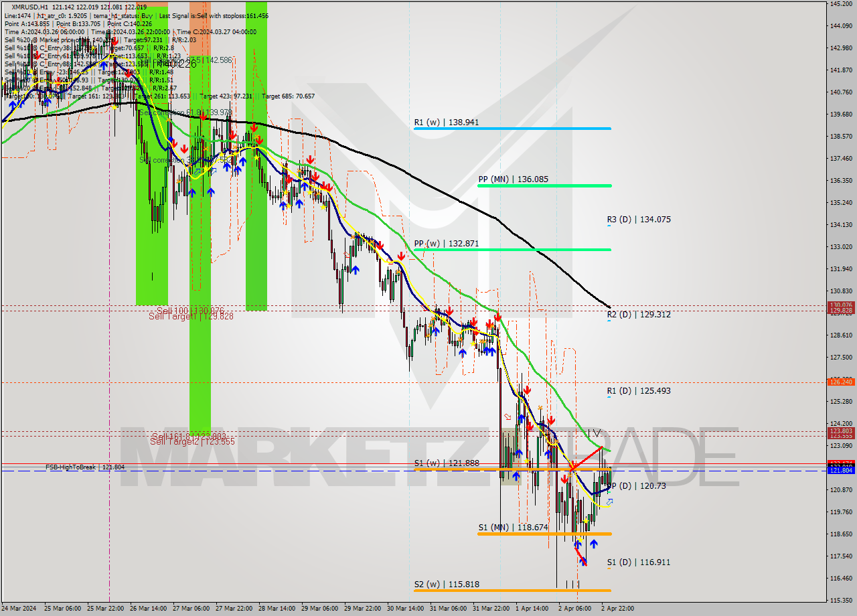Click the orange 126.240 price tag
Viewport: 857px width, 616px height.
(x=841, y=382)
